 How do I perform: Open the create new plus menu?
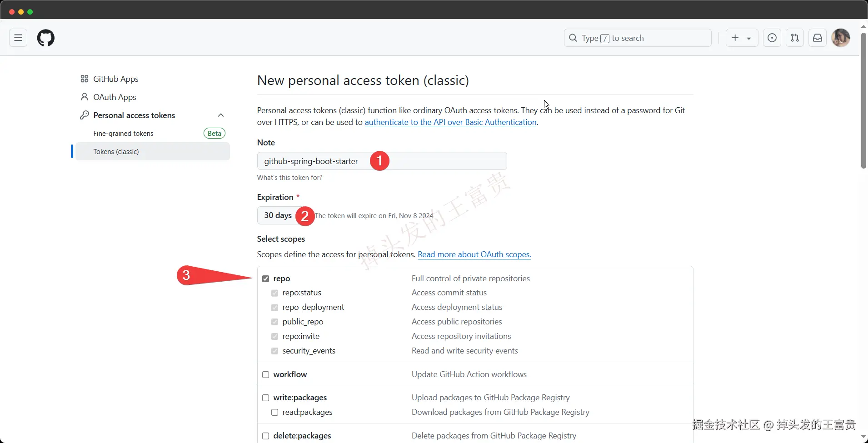point(742,38)
